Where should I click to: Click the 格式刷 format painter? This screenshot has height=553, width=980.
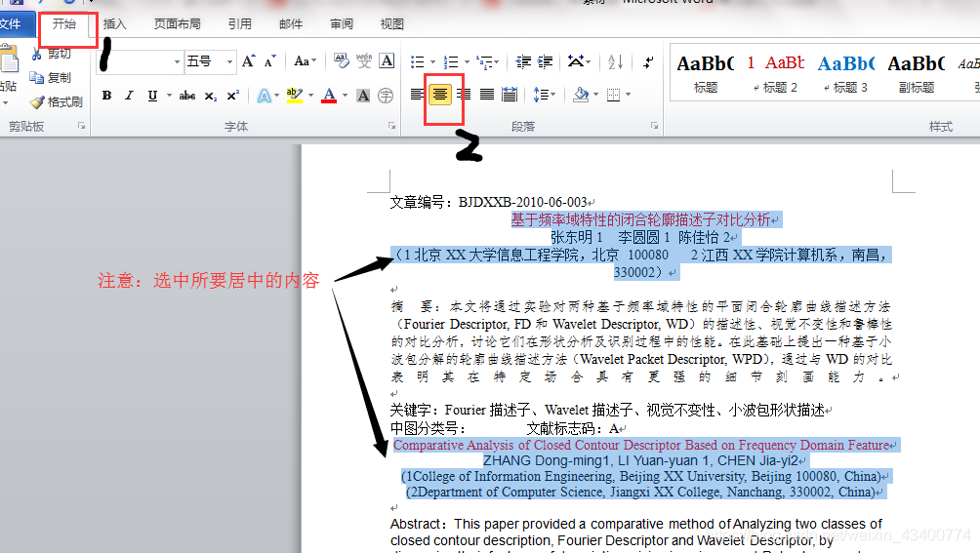[x=57, y=101]
